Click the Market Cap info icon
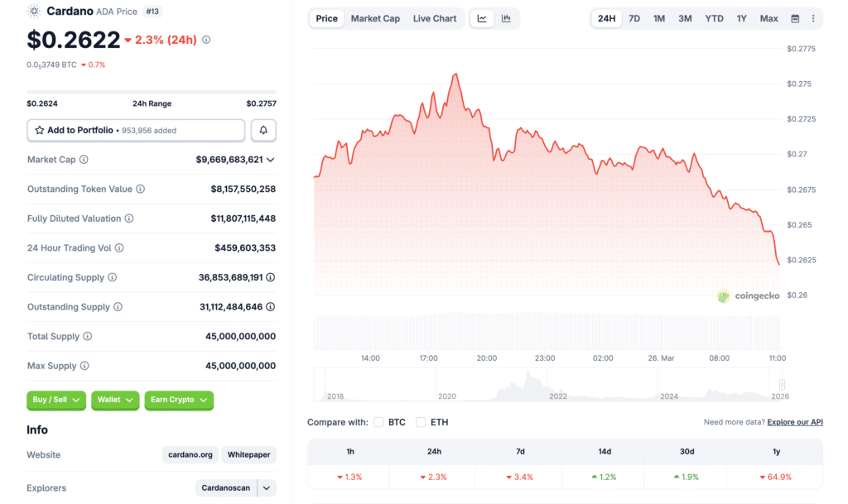Image resolution: width=848 pixels, height=504 pixels. (85, 160)
